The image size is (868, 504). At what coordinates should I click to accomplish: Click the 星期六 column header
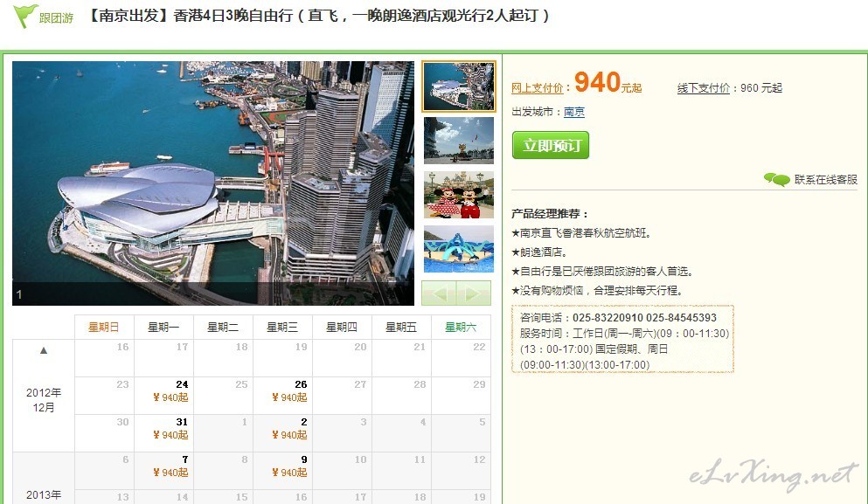tap(462, 327)
